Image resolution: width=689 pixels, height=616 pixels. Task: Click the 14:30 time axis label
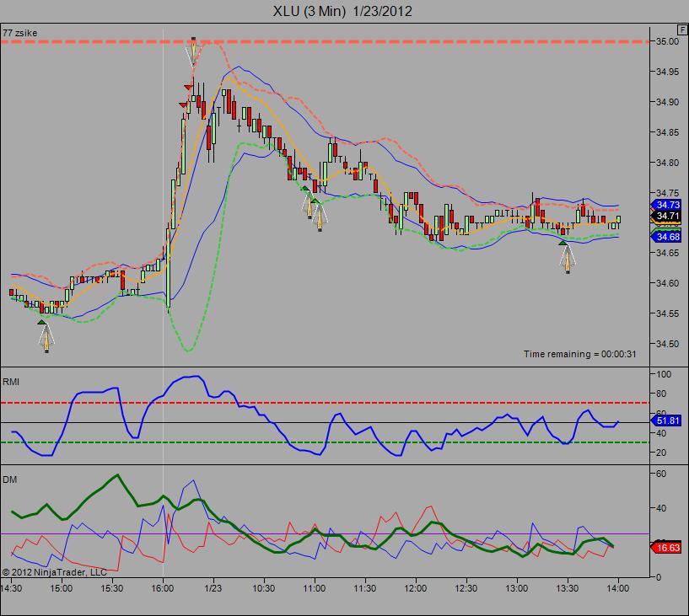[12, 588]
